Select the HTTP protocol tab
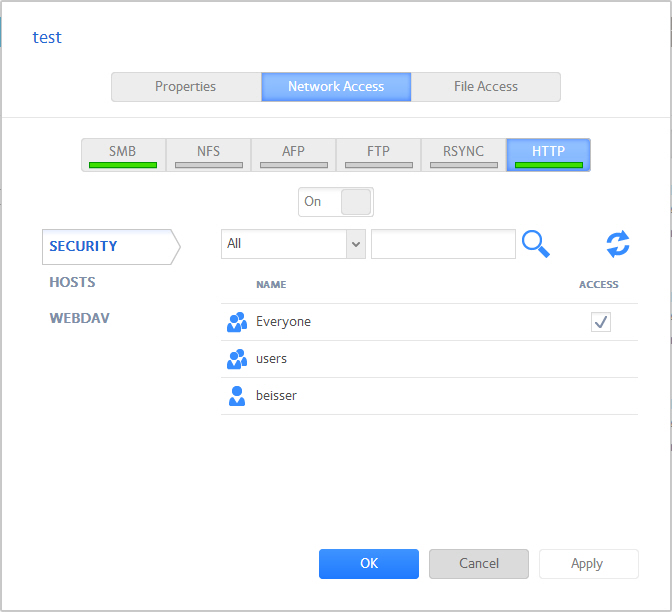This screenshot has height=612, width=672. pyautogui.click(x=549, y=155)
